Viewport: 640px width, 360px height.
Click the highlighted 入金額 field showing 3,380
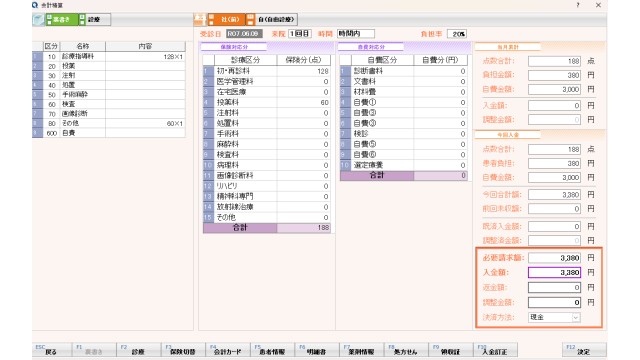(x=554, y=272)
